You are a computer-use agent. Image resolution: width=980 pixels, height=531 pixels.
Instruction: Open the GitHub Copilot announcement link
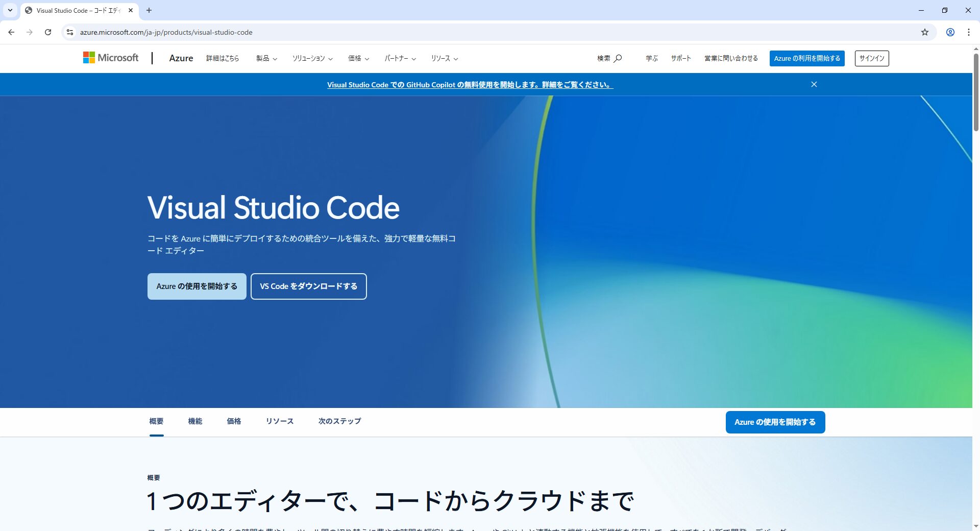pos(470,85)
